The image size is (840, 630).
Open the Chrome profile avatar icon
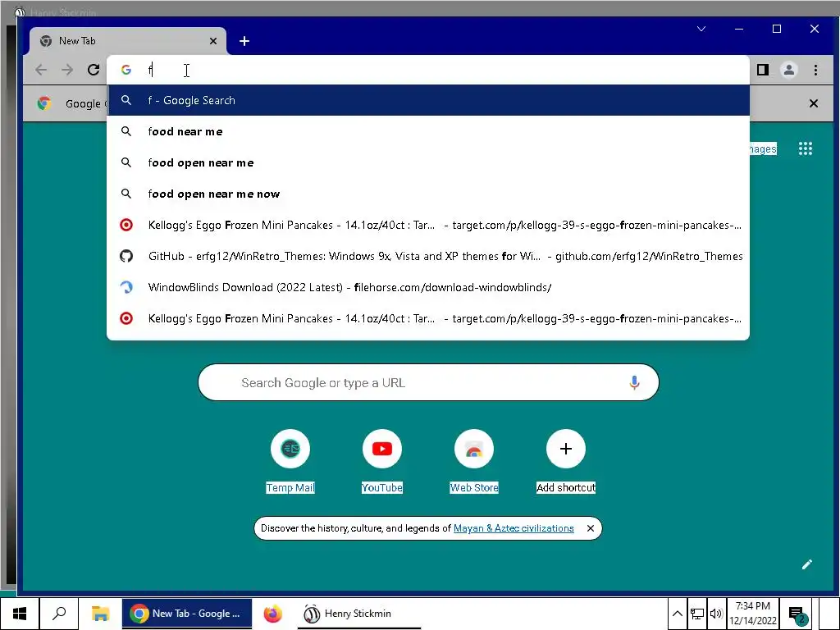click(x=788, y=70)
